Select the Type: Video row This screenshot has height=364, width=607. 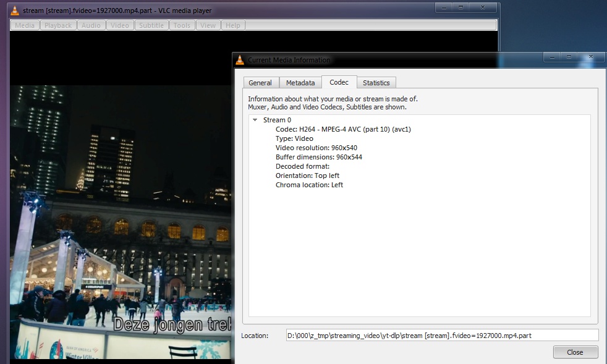[294, 138]
